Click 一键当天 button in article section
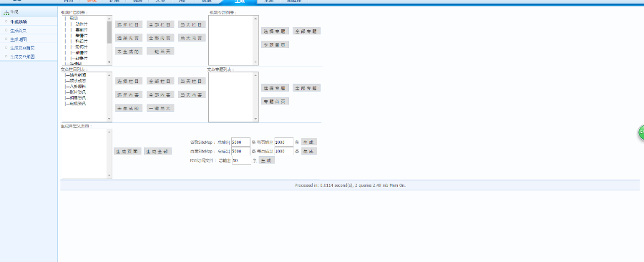 tap(160, 108)
